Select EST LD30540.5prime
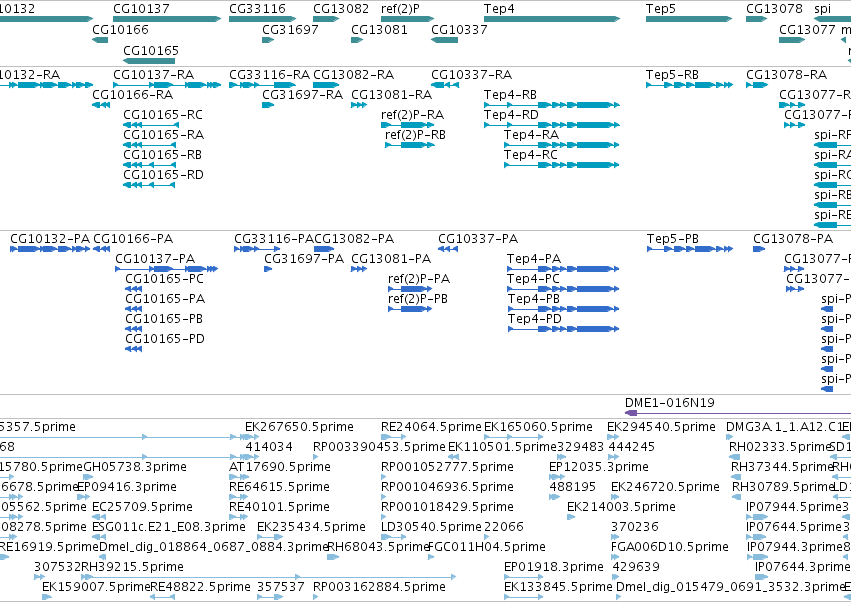This screenshot has width=851, height=602. 431,527
